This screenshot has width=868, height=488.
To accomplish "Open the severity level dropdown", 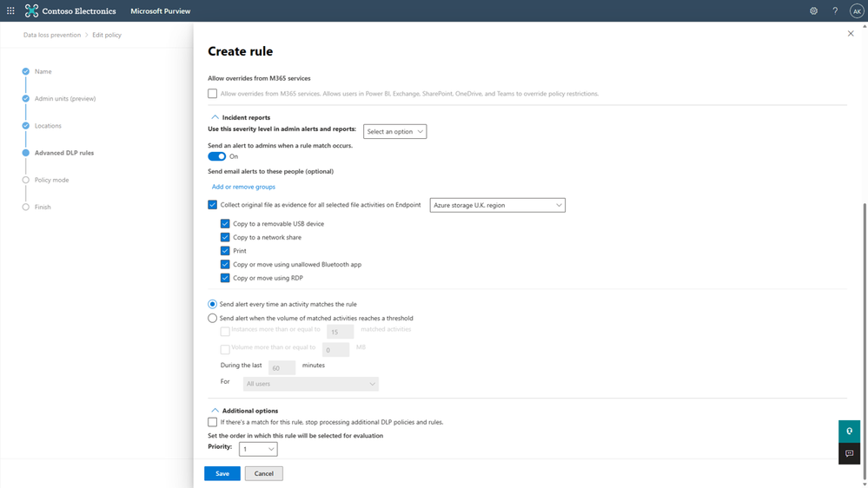I will tap(394, 132).
